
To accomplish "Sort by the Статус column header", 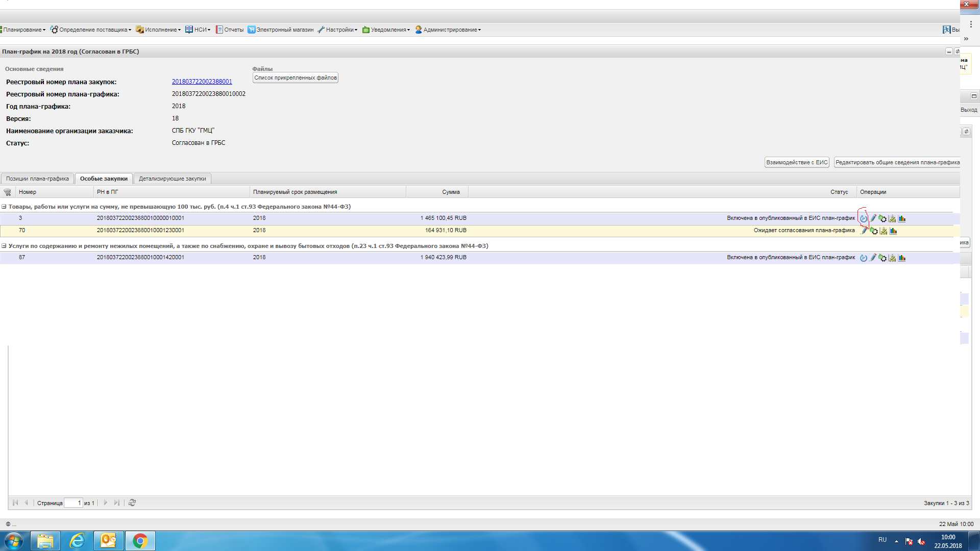I will click(x=663, y=192).
